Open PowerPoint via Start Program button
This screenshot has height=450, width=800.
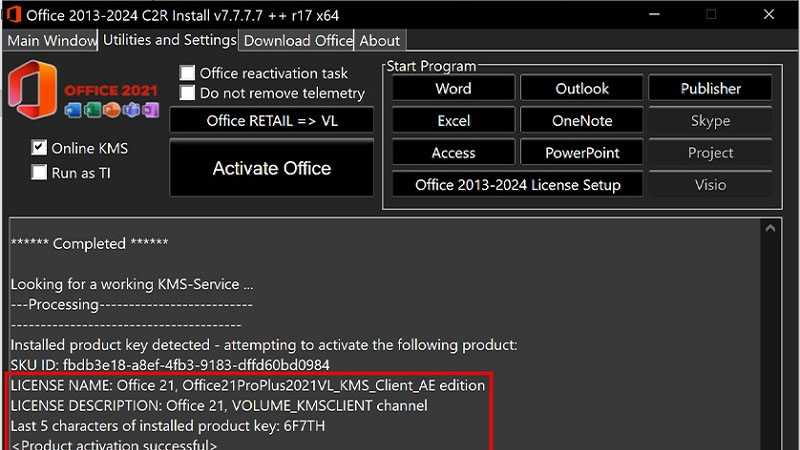tap(581, 153)
